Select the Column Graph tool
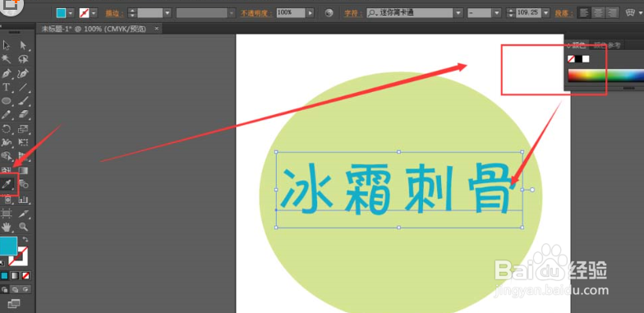Viewport: 644px width, 313px height. coord(23,200)
